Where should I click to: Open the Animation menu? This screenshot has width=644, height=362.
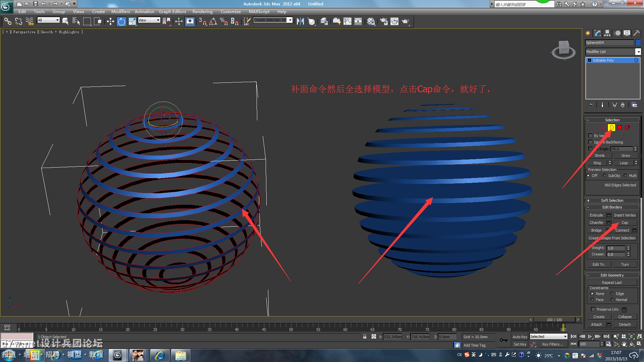pyautogui.click(x=144, y=11)
